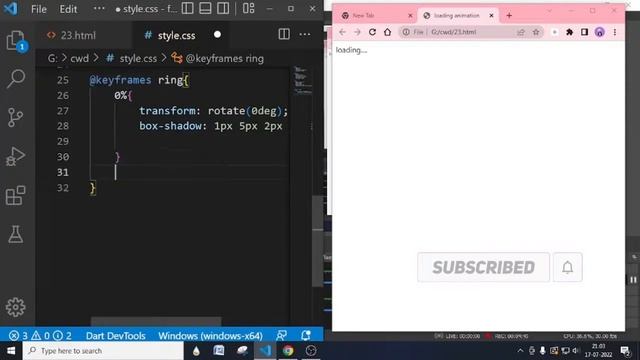
Task: Open the Windows action center notifications
Action: [625, 351]
